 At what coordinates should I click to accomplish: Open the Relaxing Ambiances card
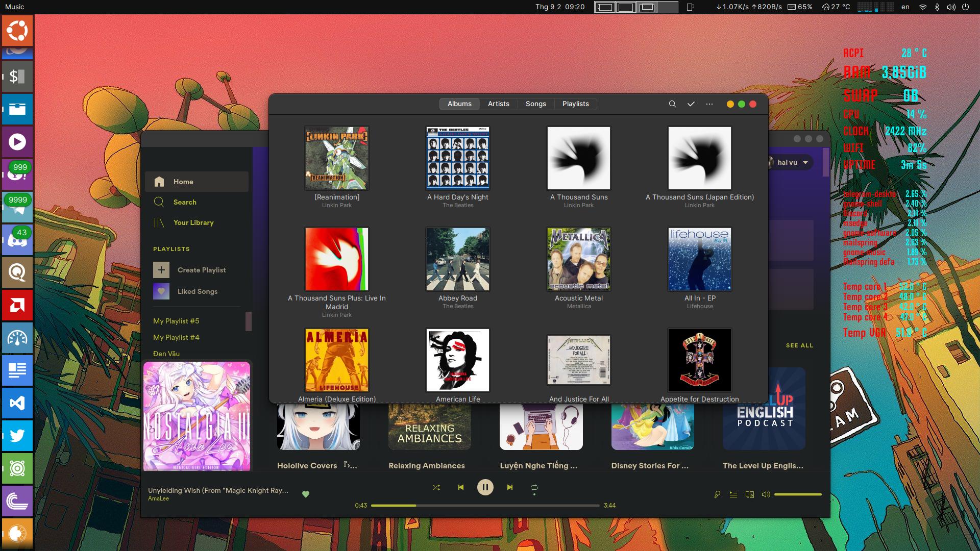[429, 426]
